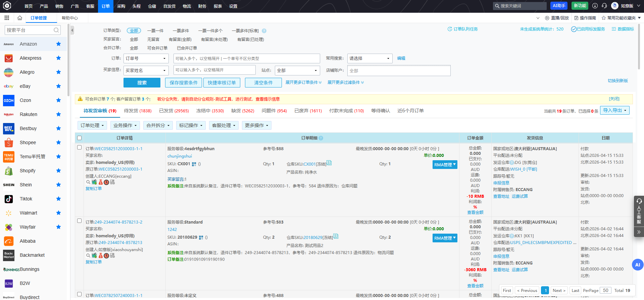The image size is (644, 300).
Task: Click the download icon in the top bar
Action: [x=595, y=6]
